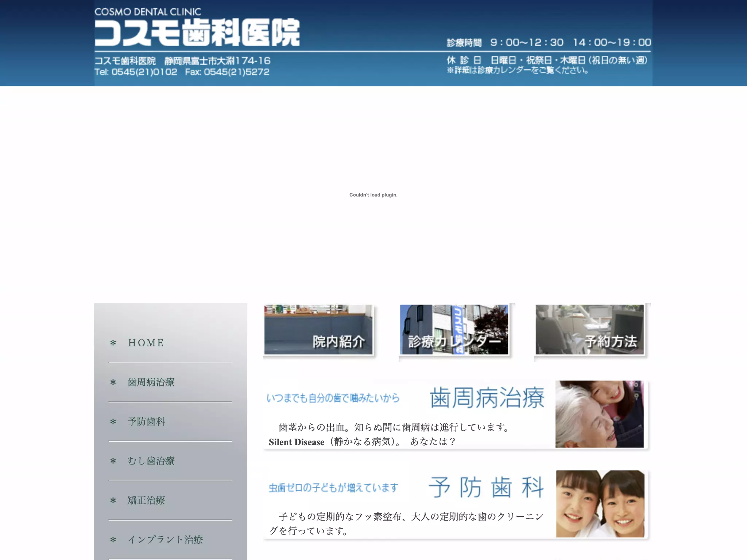The height and width of the screenshot is (560, 747).
Task: Click the two smiling girls photo
Action: pyautogui.click(x=600, y=504)
